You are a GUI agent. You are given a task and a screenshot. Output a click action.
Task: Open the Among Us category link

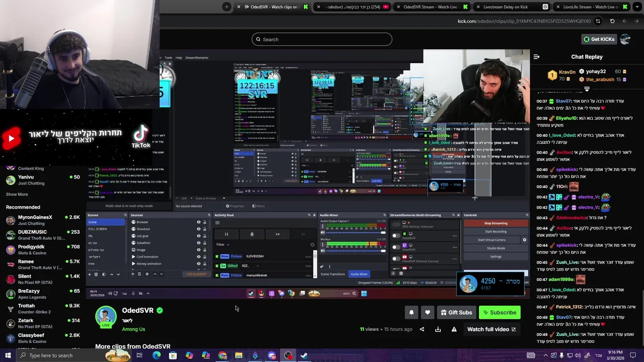click(x=133, y=329)
